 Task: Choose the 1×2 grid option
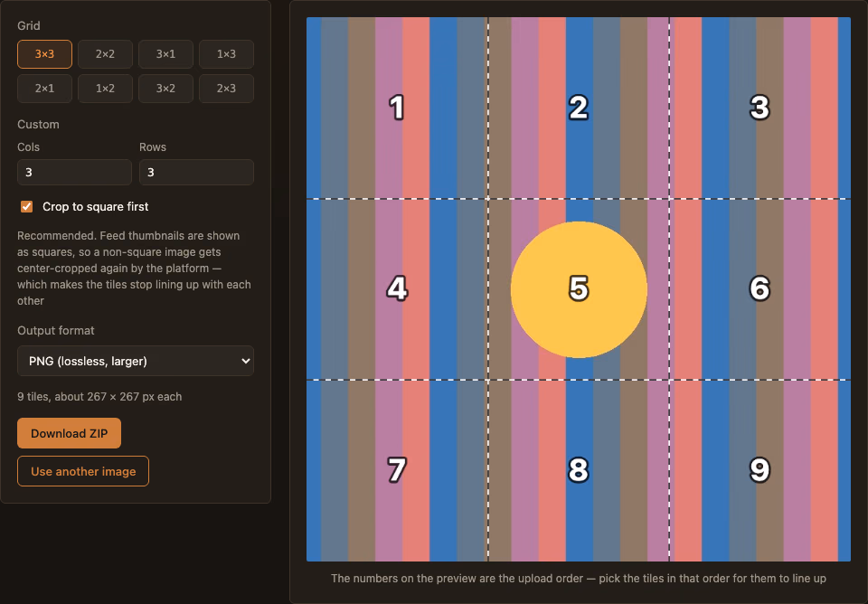[105, 89]
